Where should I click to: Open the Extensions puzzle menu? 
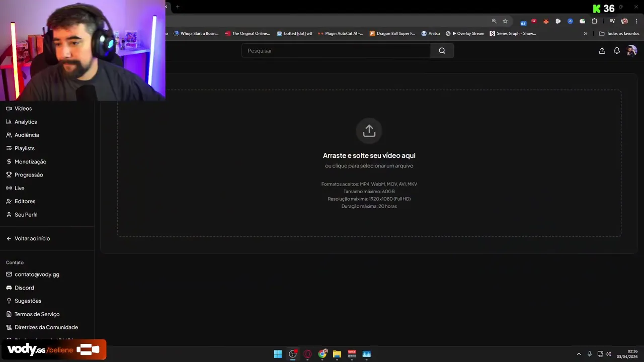click(x=595, y=21)
